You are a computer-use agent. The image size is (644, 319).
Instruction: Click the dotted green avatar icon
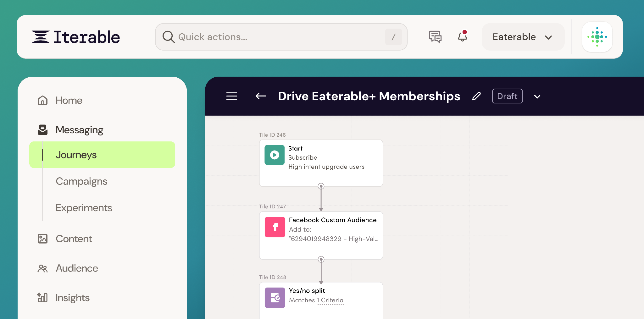pyautogui.click(x=597, y=37)
